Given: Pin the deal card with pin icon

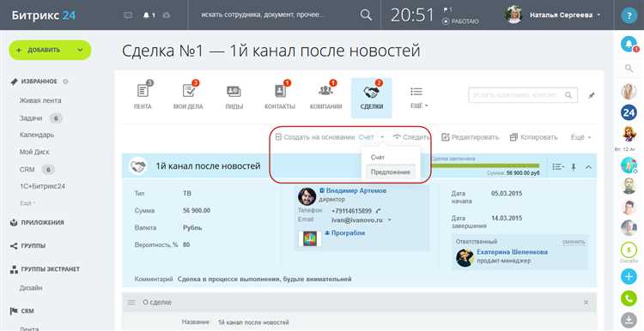Looking at the screenshot, I should tap(574, 167).
